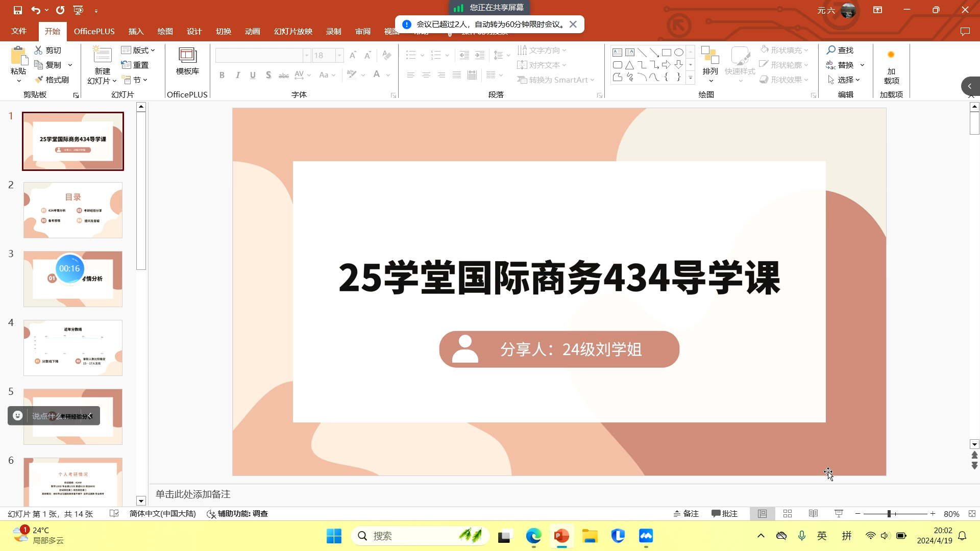
Task: Toggle text shadow S button
Action: coord(268,75)
